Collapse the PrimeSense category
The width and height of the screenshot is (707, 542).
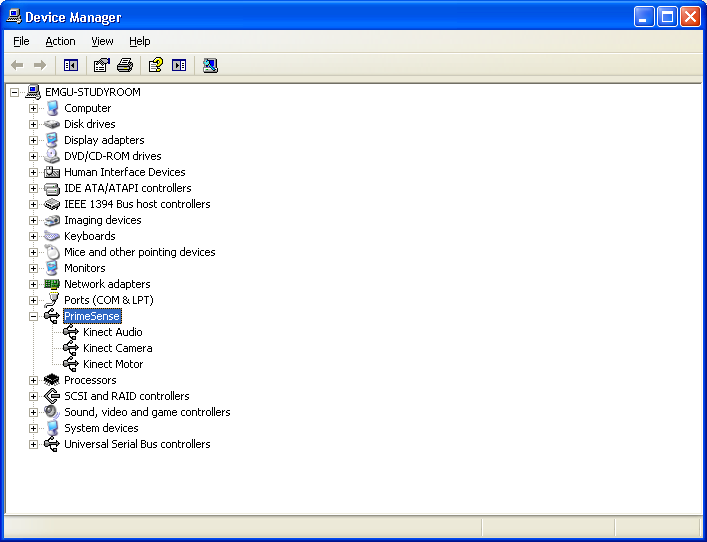coord(33,317)
